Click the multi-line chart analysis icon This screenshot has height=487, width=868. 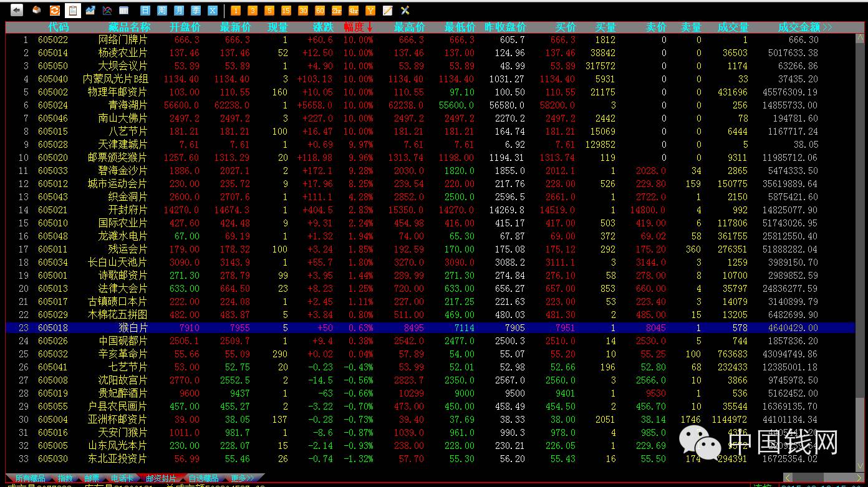point(107,11)
